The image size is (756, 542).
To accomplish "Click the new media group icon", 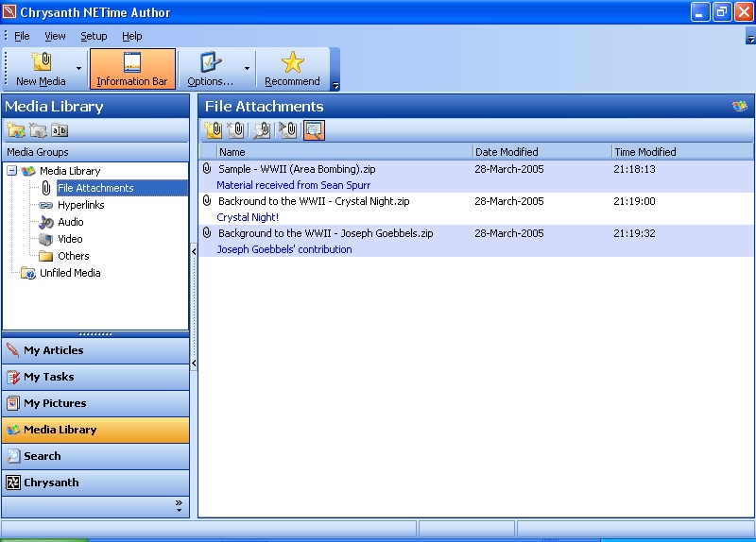I will coord(15,130).
